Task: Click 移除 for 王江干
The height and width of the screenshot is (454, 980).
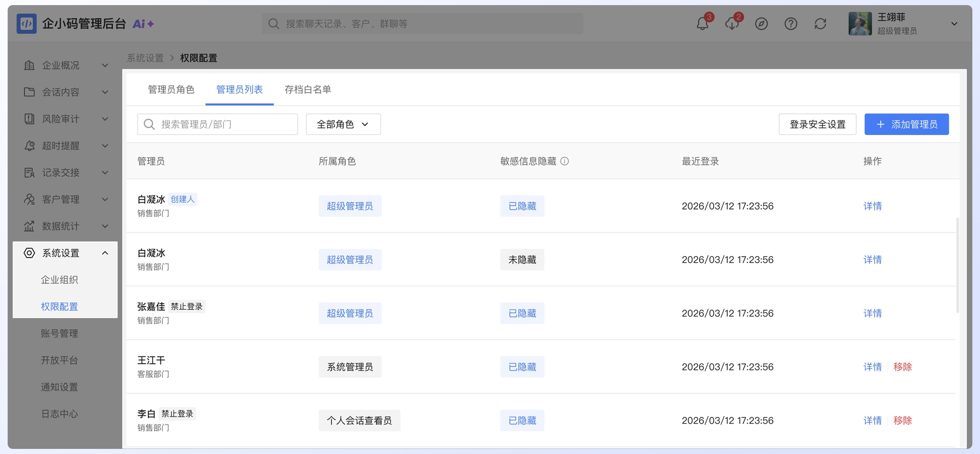Action: pyautogui.click(x=902, y=367)
